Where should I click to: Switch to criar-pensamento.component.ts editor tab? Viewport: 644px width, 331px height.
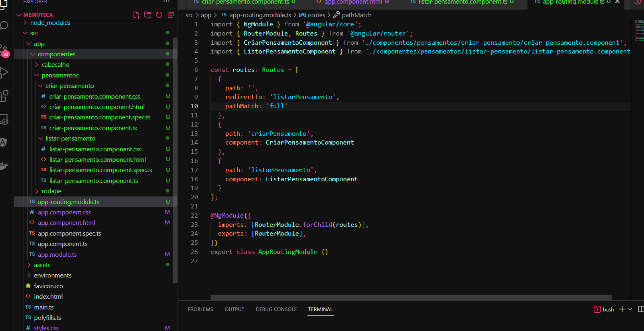click(x=245, y=2)
